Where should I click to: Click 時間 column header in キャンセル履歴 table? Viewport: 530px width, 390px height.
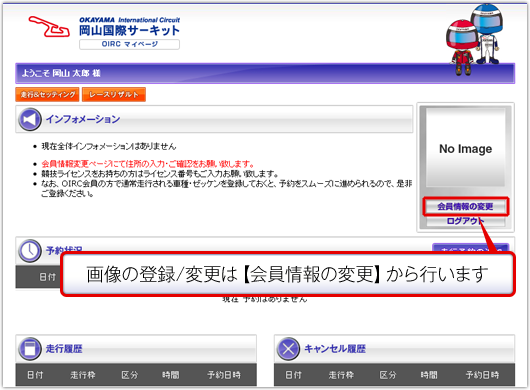429,375
